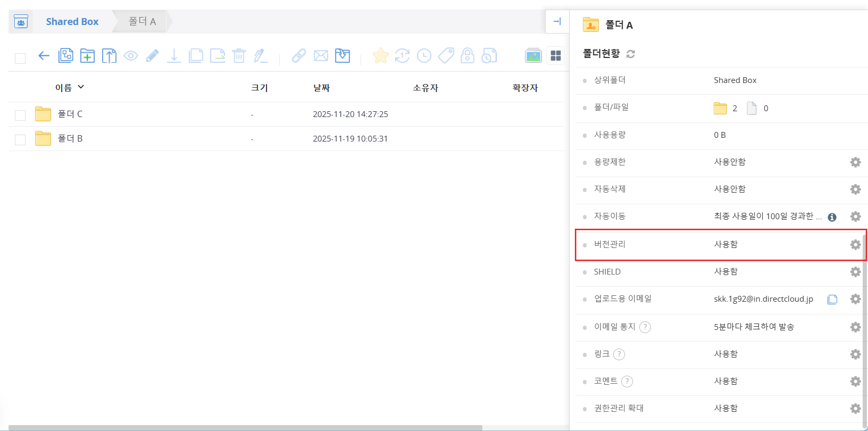Check the box for 폴더 C
Image resolution: width=868 pixels, height=431 pixels.
point(20,115)
